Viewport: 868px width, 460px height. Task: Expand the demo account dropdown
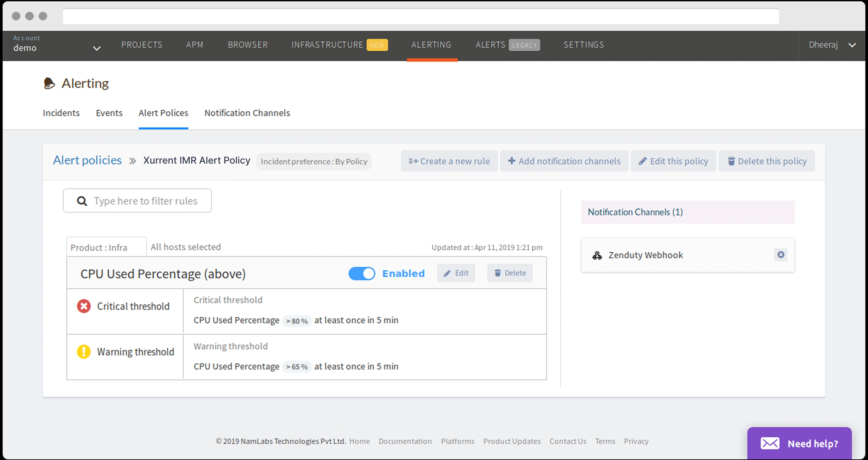[96, 48]
